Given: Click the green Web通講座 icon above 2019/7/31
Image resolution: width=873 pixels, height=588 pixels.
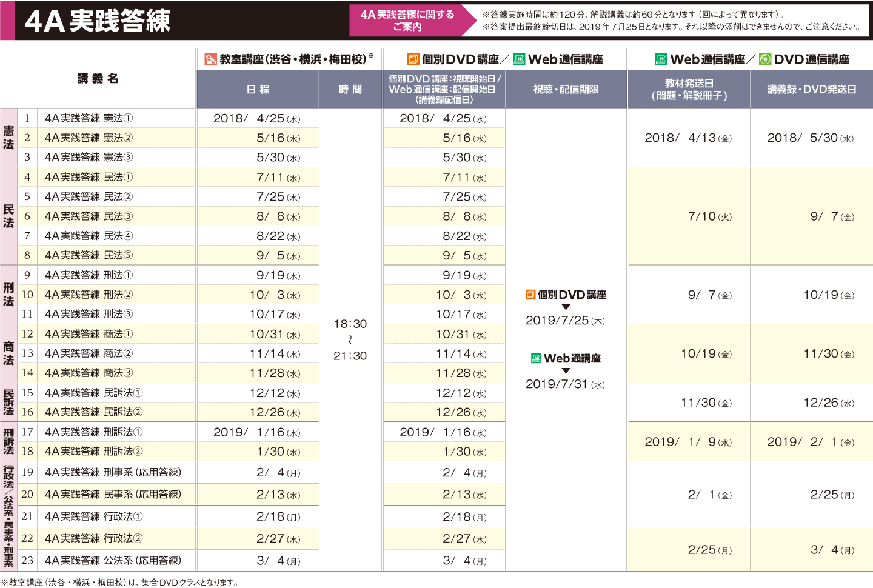Looking at the screenshot, I should (536, 358).
